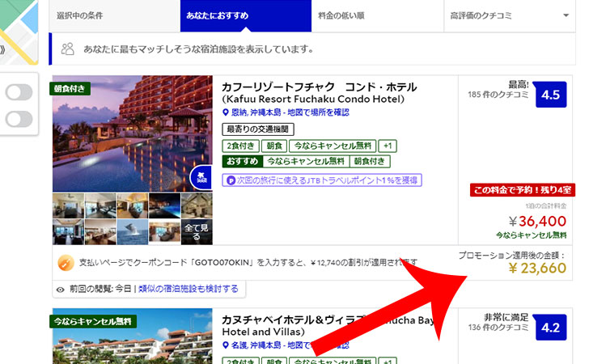Click the map thumbnail at top left
This screenshot has height=364, width=589.
click(19, 32)
